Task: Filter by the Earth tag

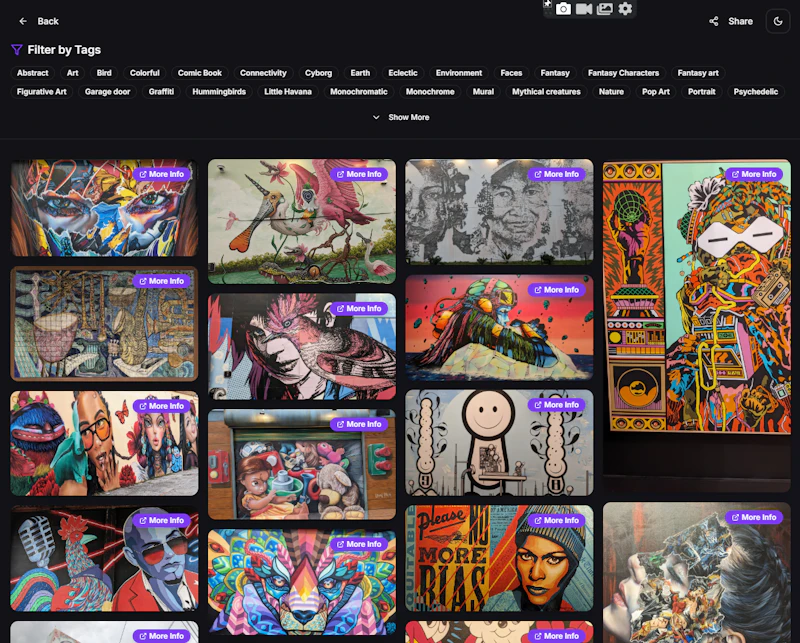Action: pos(360,73)
